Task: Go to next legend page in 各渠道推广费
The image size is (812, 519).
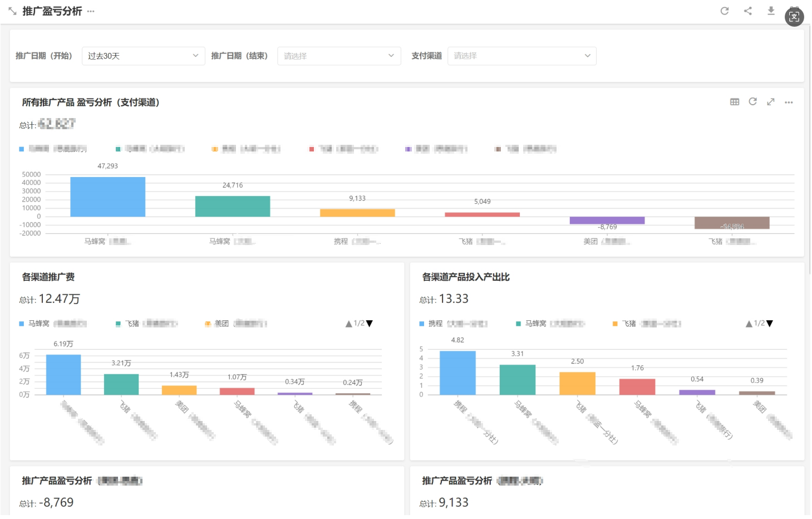Action: 370,324
